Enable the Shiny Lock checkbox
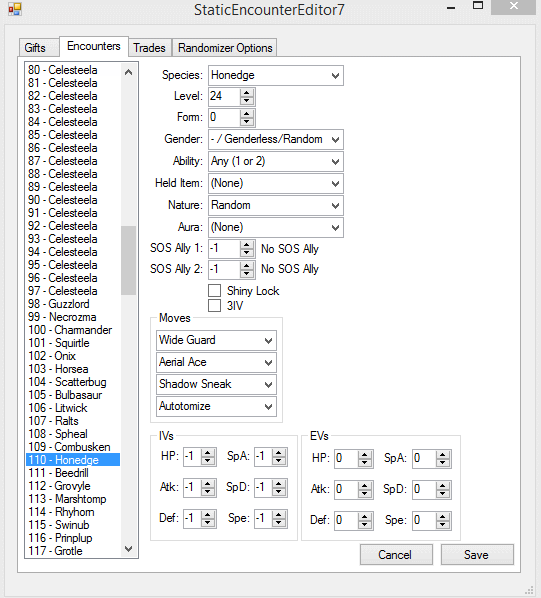The width and height of the screenshot is (541, 598). point(215,291)
